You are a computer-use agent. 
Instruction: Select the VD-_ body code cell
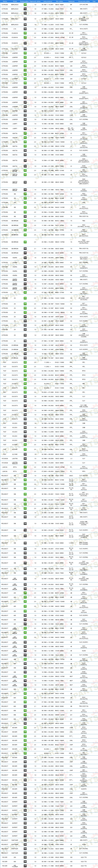tap(71, 29)
